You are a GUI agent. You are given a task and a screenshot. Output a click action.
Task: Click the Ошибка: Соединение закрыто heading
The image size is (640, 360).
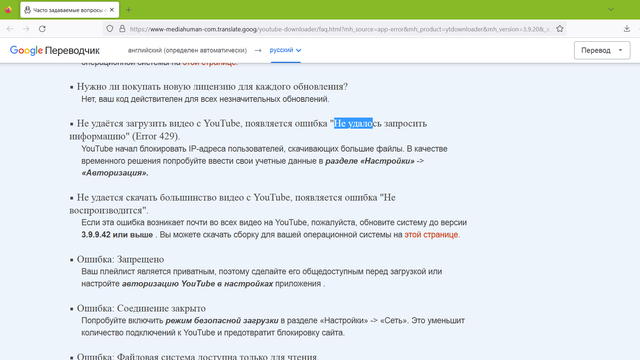pyautogui.click(x=141, y=308)
